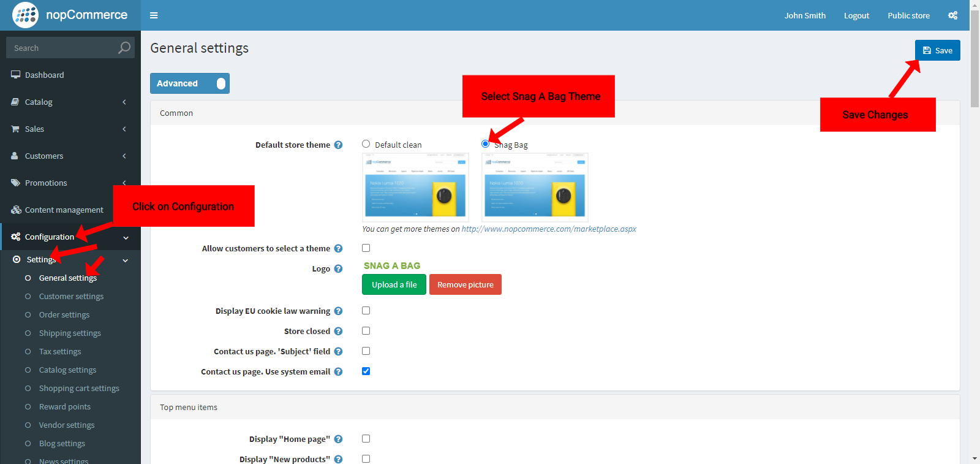Expand the Promotions menu chevron
This screenshot has height=464, width=980.
pyautogui.click(x=124, y=183)
